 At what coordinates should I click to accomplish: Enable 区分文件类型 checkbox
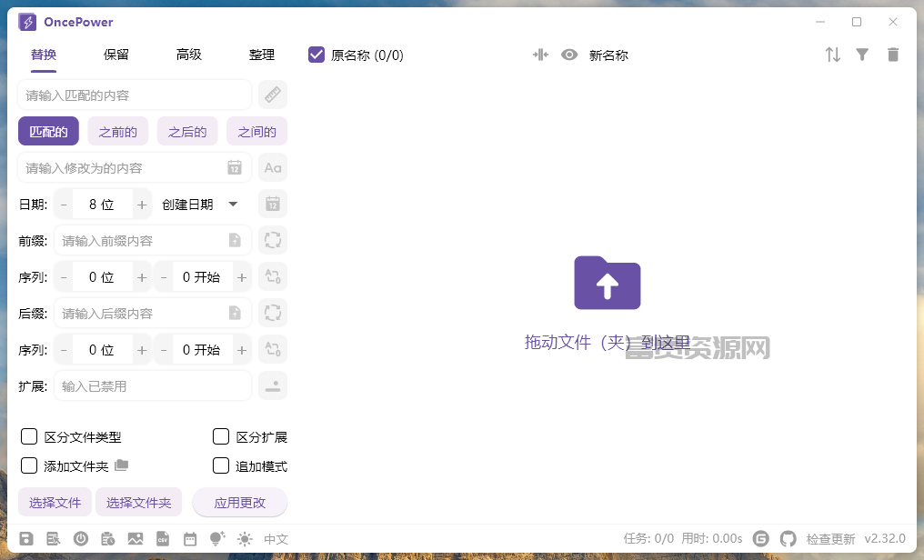tap(29, 436)
